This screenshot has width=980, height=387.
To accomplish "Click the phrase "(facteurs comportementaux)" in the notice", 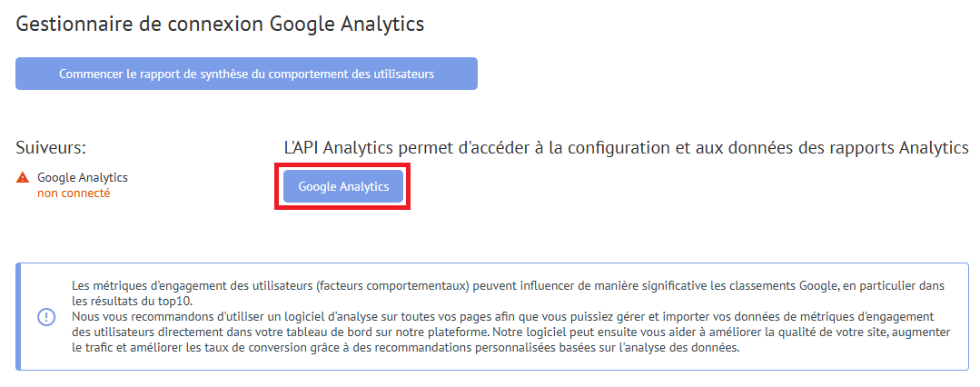I will (392, 286).
